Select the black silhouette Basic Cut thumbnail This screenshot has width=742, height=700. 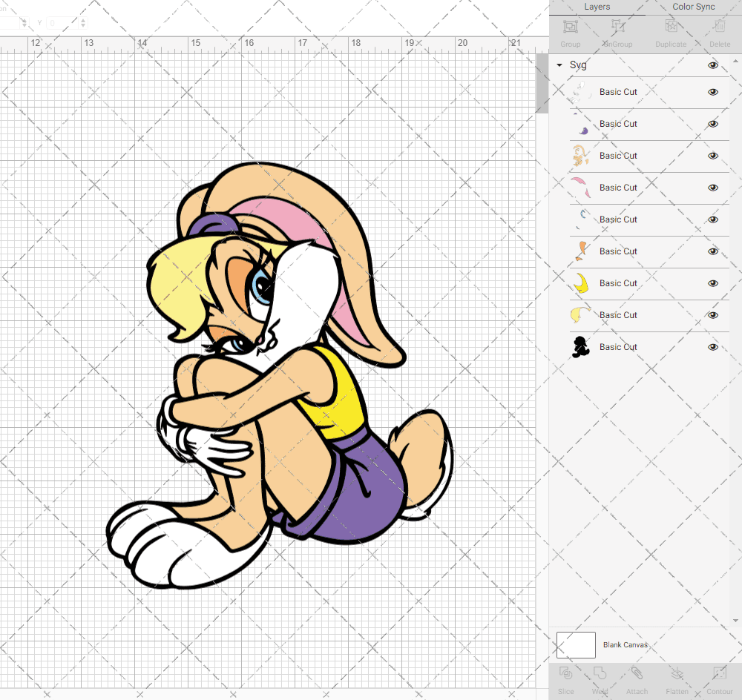[580, 347]
